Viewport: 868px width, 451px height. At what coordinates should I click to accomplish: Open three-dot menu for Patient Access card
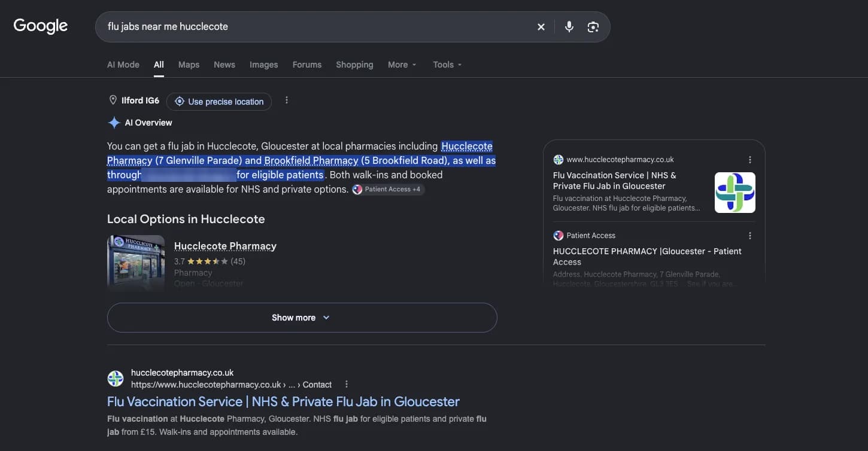coord(750,236)
